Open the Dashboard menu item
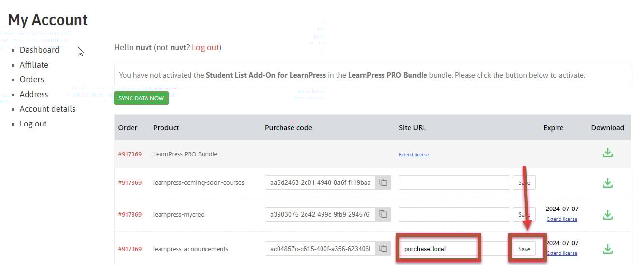The height and width of the screenshot is (265, 644). (39, 50)
